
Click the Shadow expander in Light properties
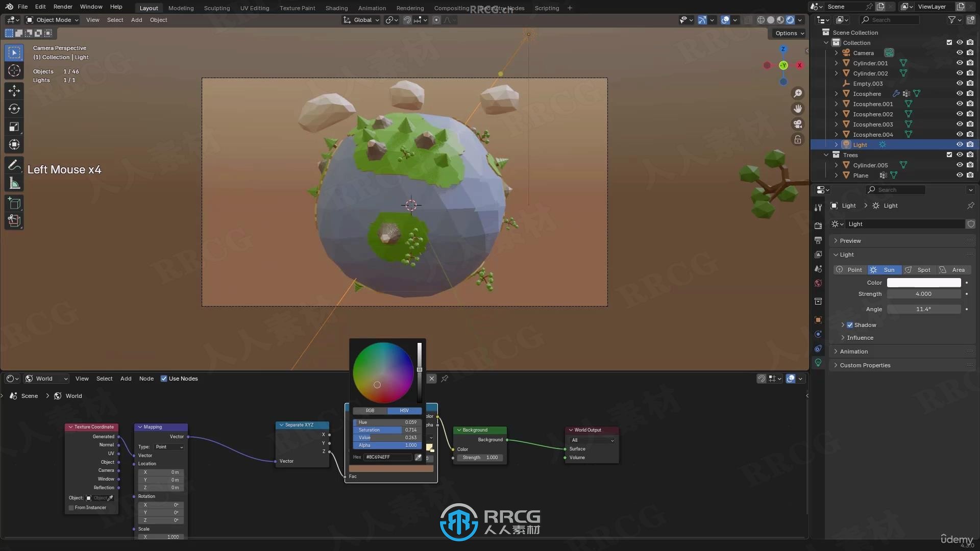[843, 325]
